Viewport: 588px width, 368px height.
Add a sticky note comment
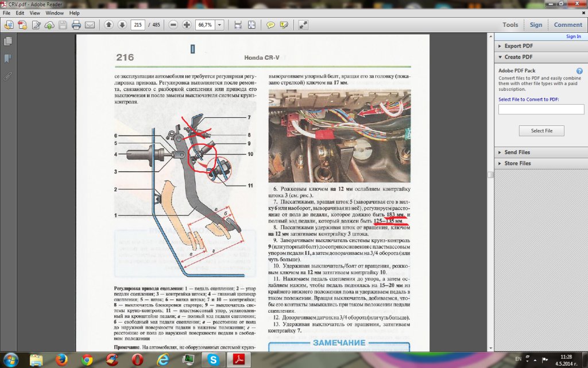(270, 25)
